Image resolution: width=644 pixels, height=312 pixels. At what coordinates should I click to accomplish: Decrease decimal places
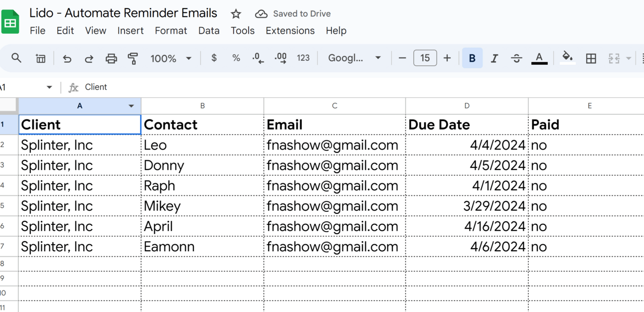[x=258, y=58]
